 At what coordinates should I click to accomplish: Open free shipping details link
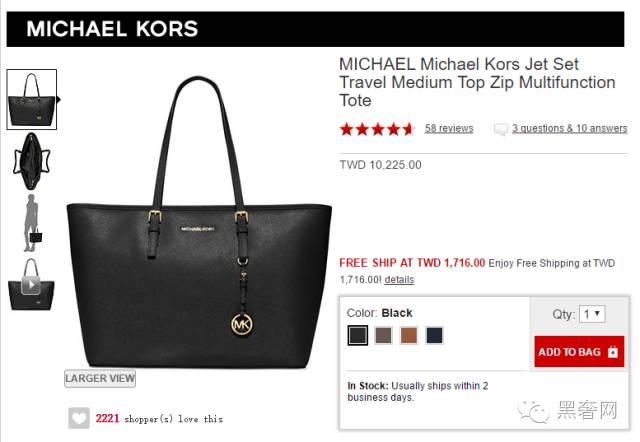click(x=399, y=280)
